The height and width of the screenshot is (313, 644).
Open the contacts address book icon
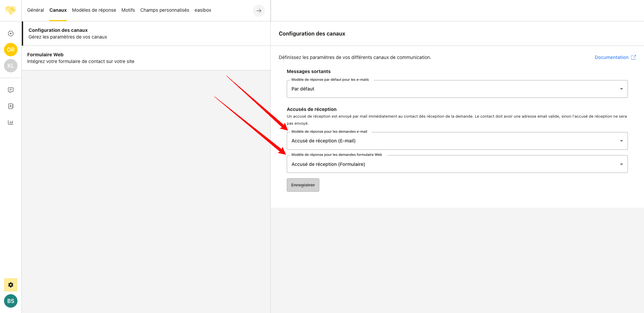coord(11,106)
